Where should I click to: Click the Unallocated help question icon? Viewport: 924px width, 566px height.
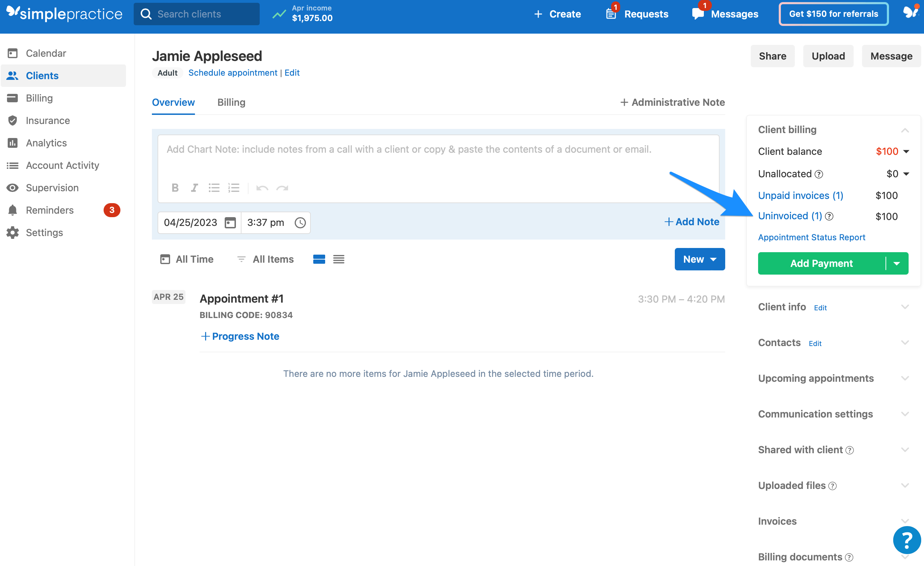pyautogui.click(x=819, y=174)
